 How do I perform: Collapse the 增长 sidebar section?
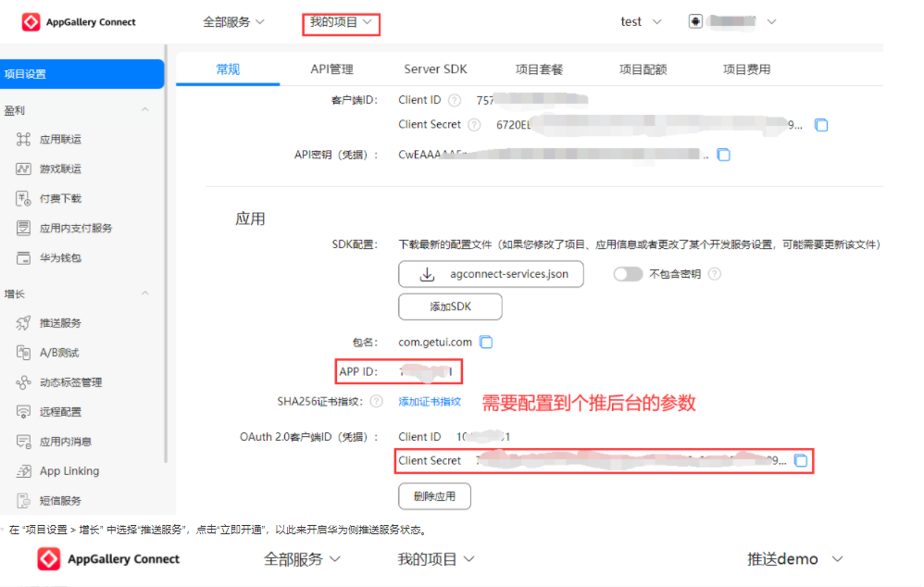pos(145,293)
